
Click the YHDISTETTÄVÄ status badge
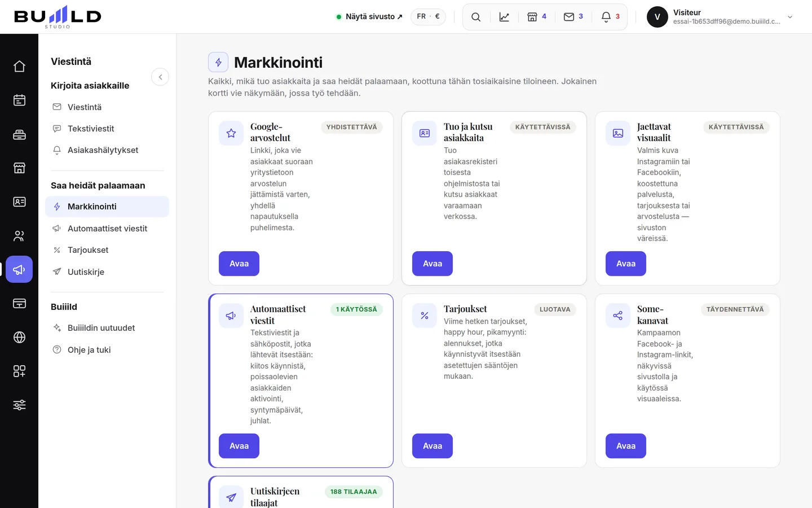point(352,127)
